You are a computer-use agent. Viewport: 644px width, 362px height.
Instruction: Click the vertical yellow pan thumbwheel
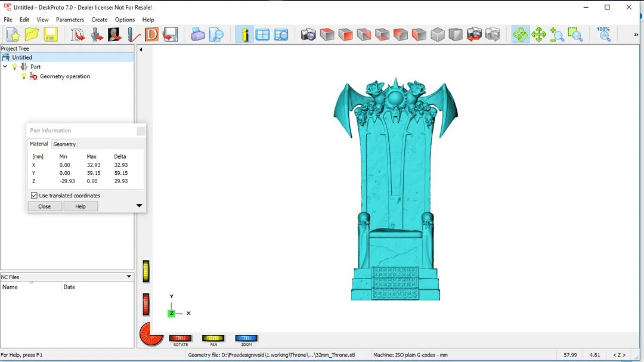coord(146,271)
